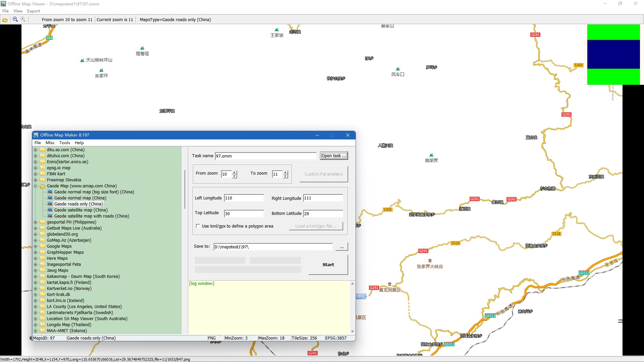Click the Save to path field
Image resolution: width=644 pixels, height=362 pixels.
click(273, 247)
